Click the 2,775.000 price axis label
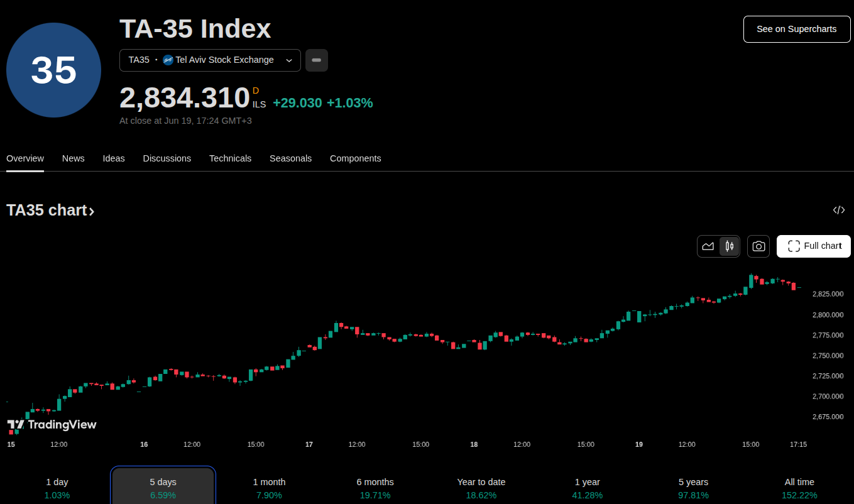This screenshot has height=504, width=854. (x=828, y=335)
